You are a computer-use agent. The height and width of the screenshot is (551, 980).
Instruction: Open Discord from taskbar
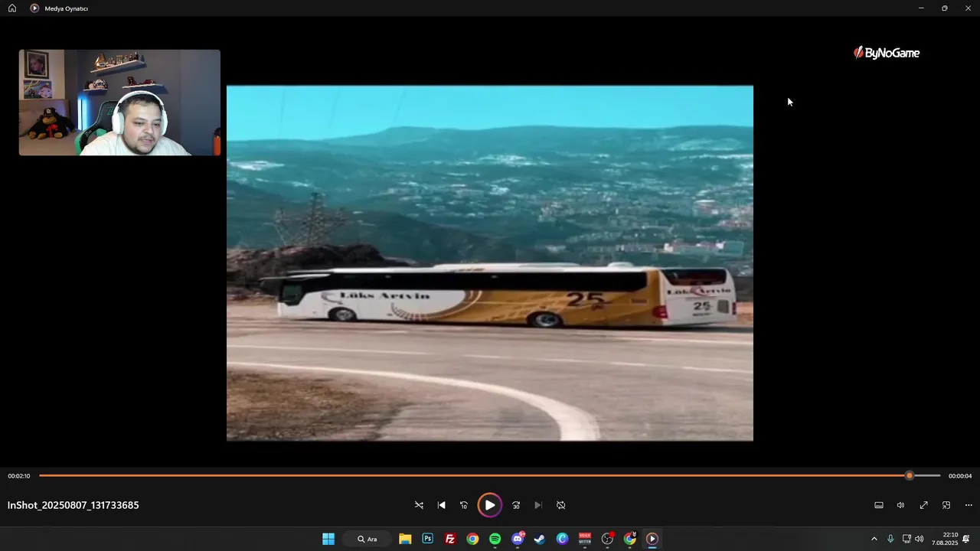(x=518, y=539)
